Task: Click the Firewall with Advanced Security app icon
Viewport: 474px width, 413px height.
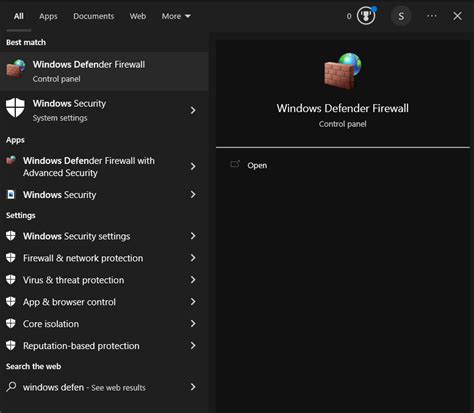Action: [11, 160]
